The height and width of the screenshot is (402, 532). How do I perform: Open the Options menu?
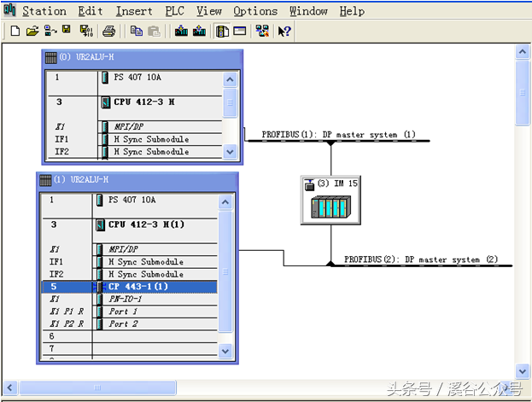pyautogui.click(x=255, y=11)
